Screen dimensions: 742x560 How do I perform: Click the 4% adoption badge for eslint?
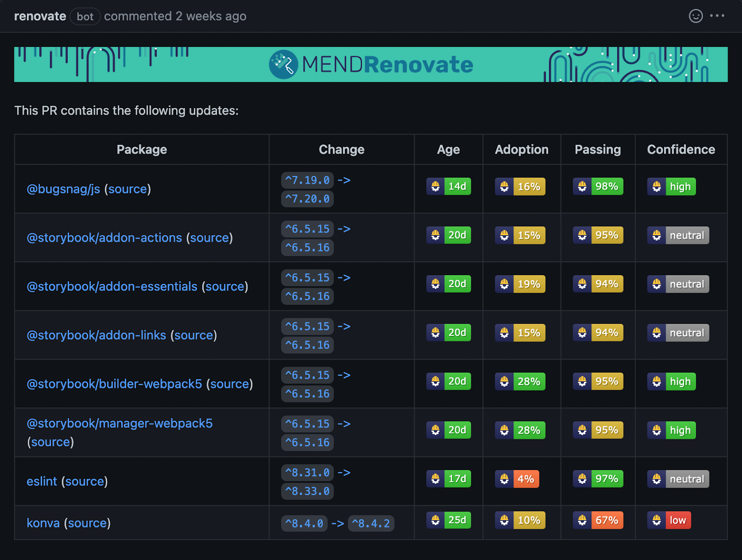517,479
